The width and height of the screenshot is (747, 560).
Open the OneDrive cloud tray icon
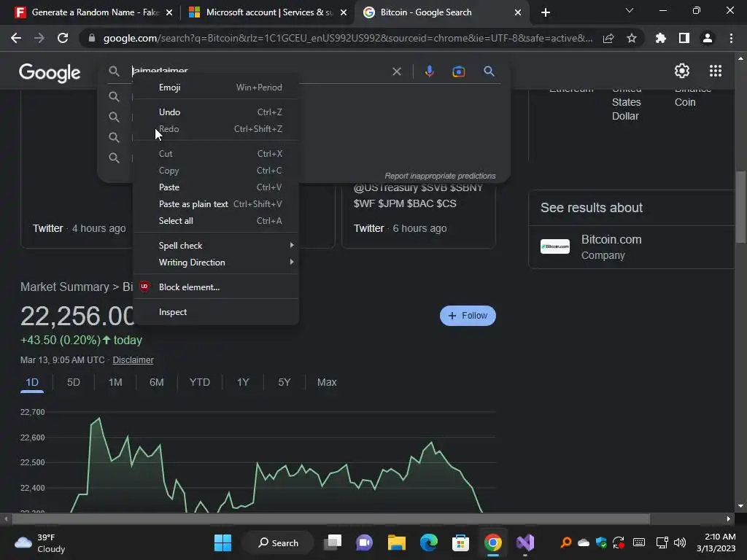[x=583, y=542]
